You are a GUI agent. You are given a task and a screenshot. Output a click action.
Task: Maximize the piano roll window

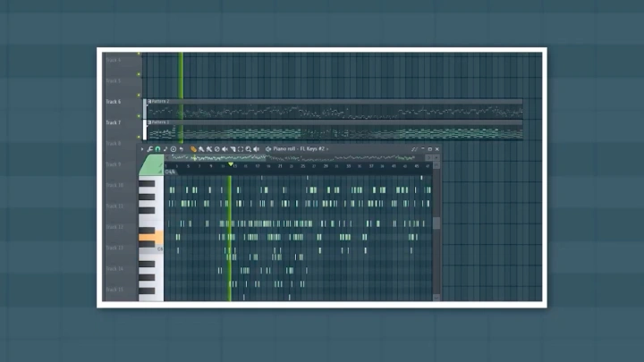(430, 149)
